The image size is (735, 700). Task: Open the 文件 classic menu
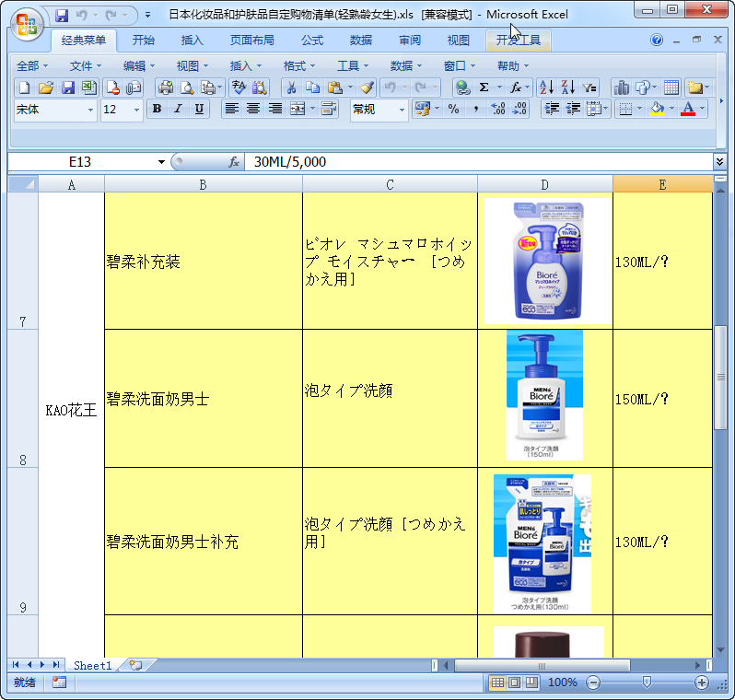pyautogui.click(x=86, y=66)
